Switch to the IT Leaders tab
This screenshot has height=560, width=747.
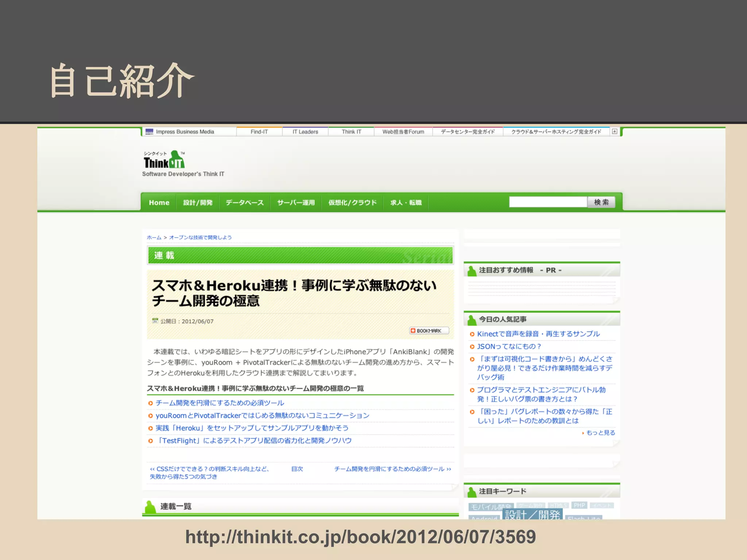coord(305,132)
